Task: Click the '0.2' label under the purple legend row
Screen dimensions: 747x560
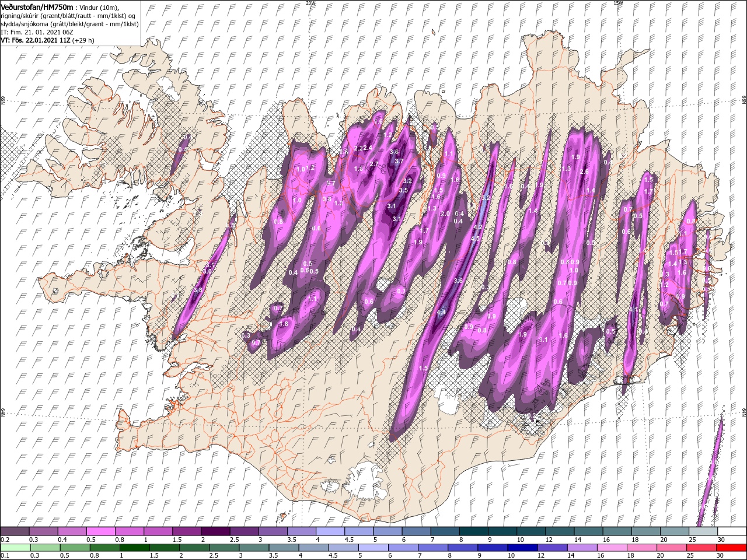Action: coord(5,540)
